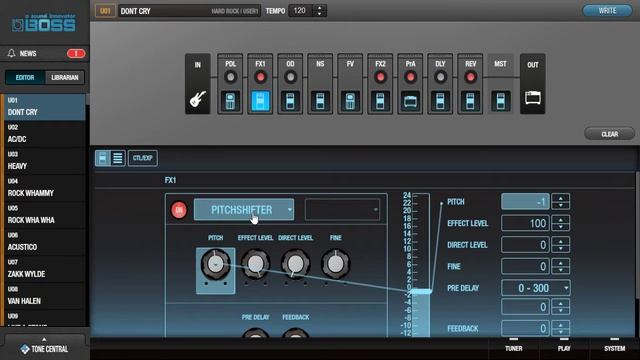
Task: Toggle the DLY on/off indicator
Action: [440, 77]
